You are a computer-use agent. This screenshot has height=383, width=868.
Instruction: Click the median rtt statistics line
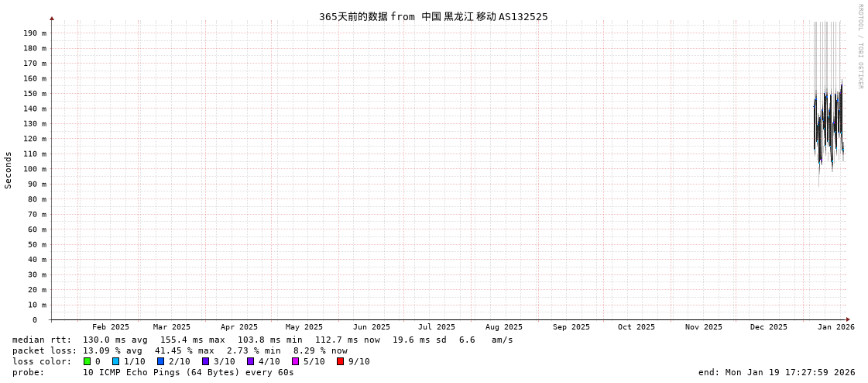point(262,340)
